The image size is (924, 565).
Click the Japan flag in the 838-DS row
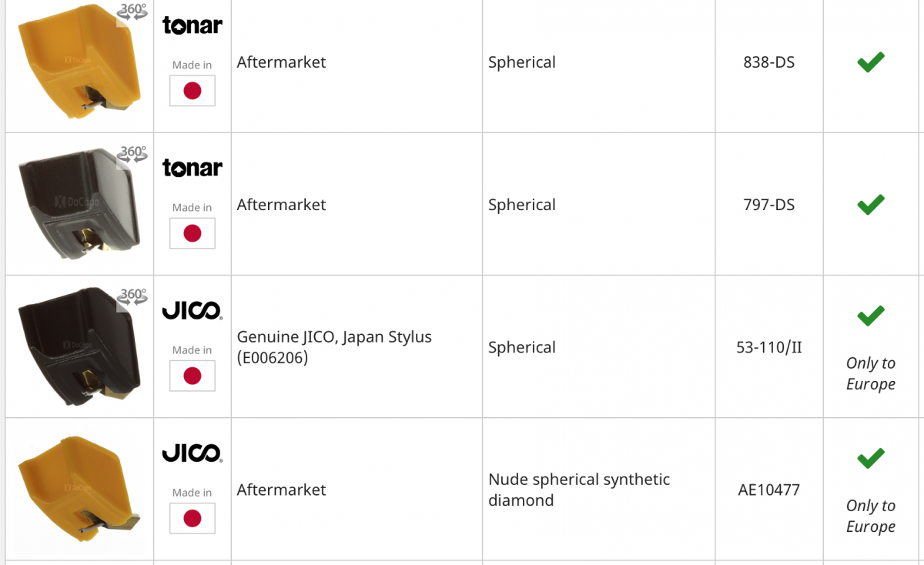pos(192,91)
